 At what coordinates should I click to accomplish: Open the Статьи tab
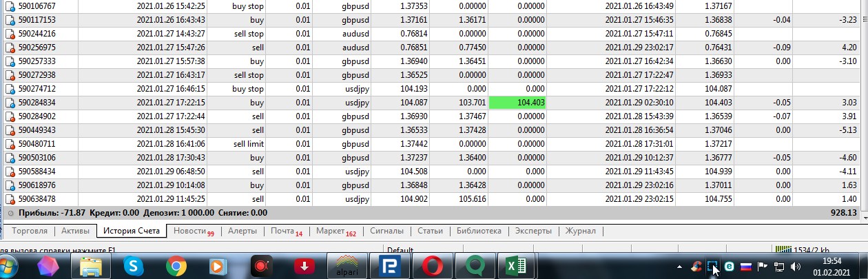[x=430, y=231]
